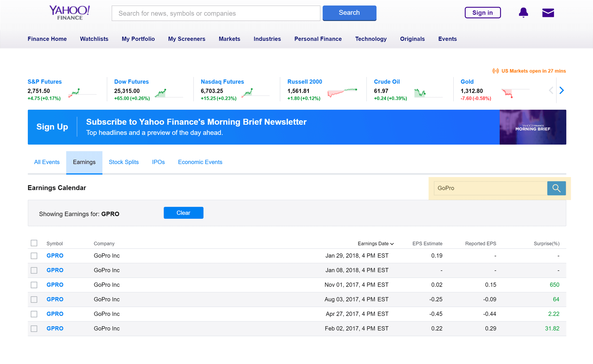The height and width of the screenshot is (364, 593).
Task: Open the Crude Oil sparkline chart
Action: 429,93
